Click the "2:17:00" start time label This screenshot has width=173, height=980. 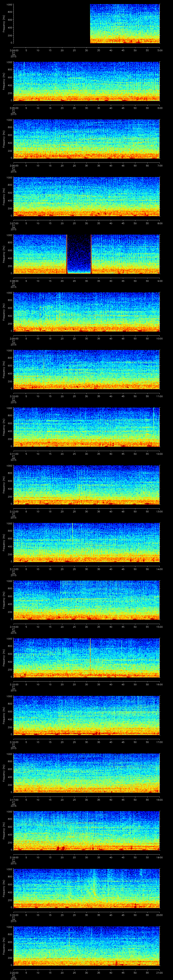tap(14, 799)
